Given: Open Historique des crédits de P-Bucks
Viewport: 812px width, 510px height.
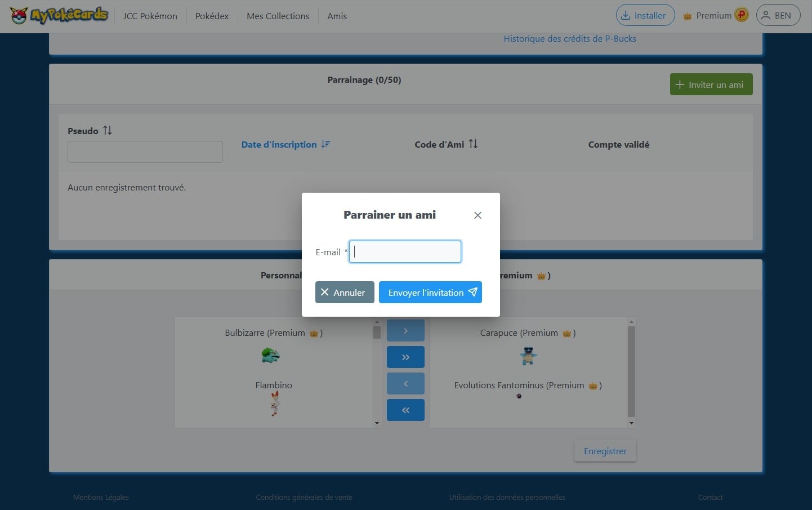Looking at the screenshot, I should [x=570, y=38].
